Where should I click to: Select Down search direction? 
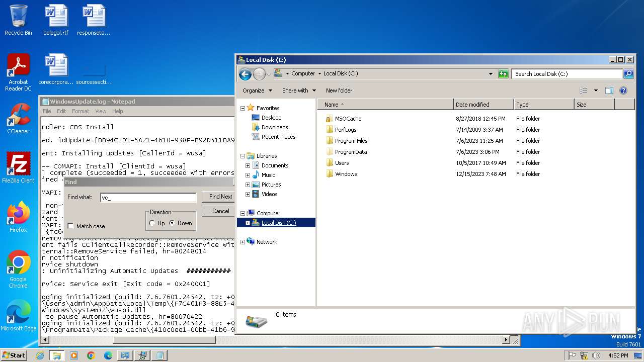tap(173, 223)
